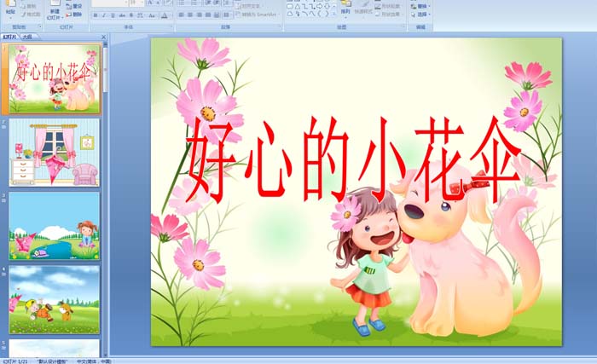This screenshot has width=597, height=364.
Task: Open the Drawing dialog launcher
Action: [403, 26]
